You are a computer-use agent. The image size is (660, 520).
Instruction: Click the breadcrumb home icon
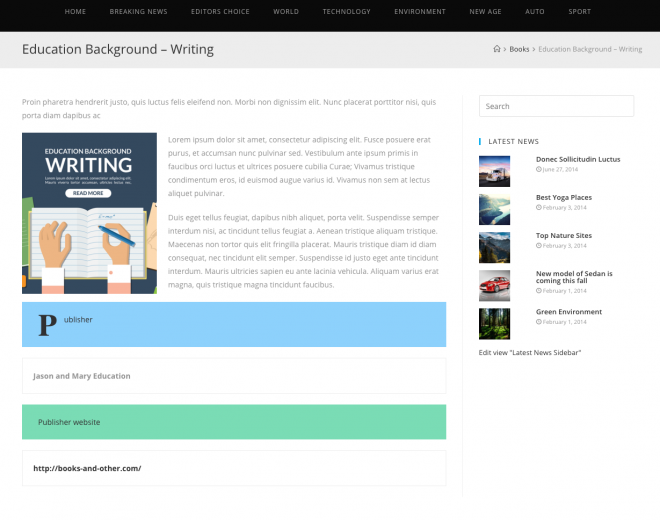coord(497,49)
